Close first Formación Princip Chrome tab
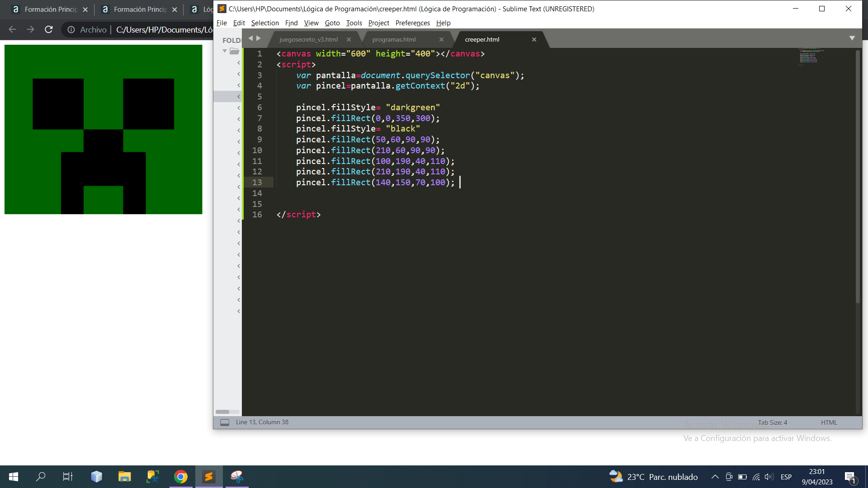This screenshot has height=488, width=868. click(x=85, y=9)
